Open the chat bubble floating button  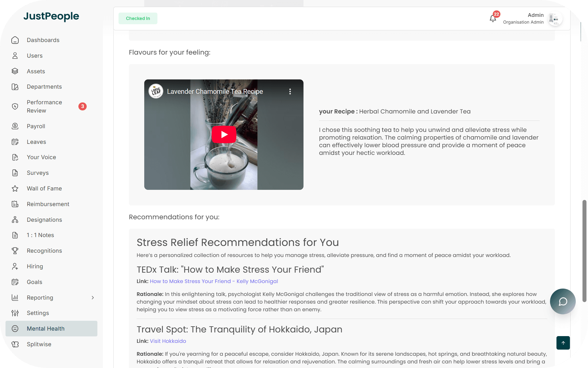pos(563,301)
